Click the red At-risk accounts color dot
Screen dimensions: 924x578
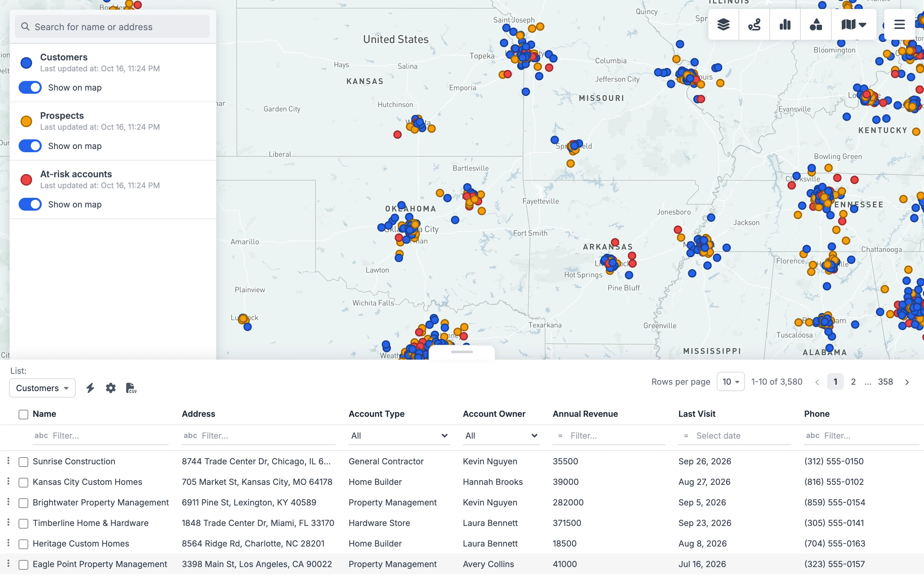tap(26, 180)
